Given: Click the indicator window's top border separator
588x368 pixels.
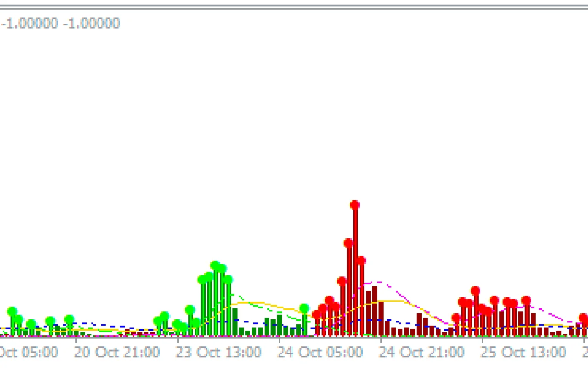Looking at the screenshot, I should pyautogui.click(x=294, y=7).
